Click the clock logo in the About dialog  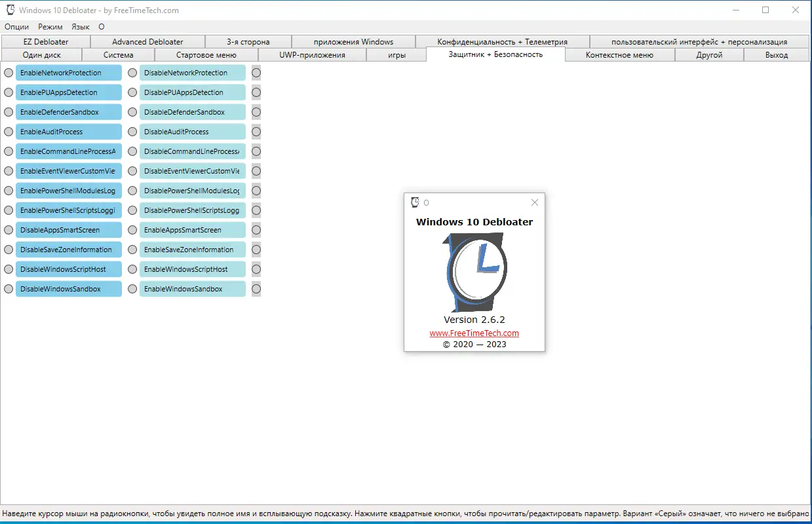(x=475, y=271)
